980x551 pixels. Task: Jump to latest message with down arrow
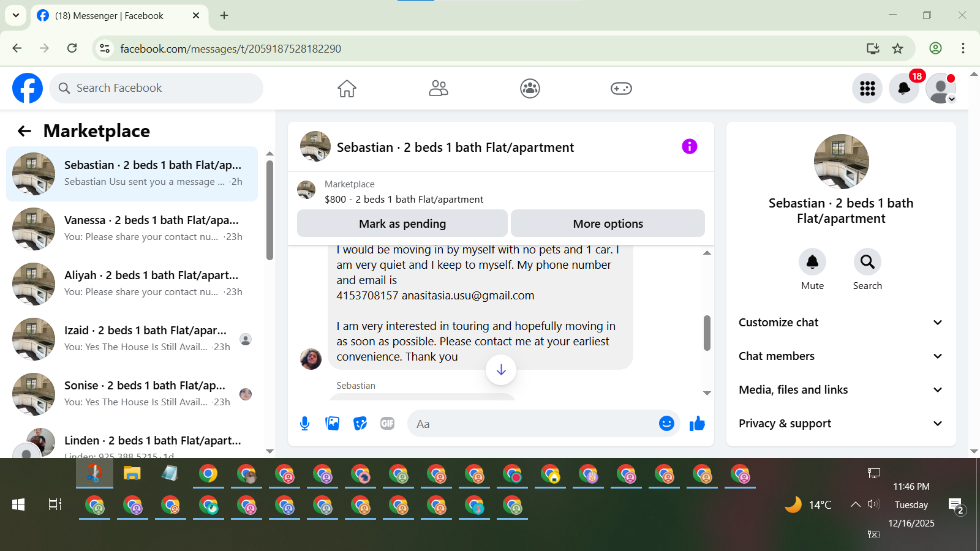(x=501, y=370)
